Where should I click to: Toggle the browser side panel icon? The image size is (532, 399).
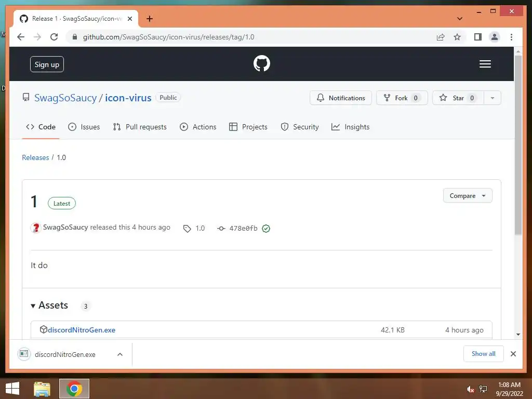click(x=478, y=37)
